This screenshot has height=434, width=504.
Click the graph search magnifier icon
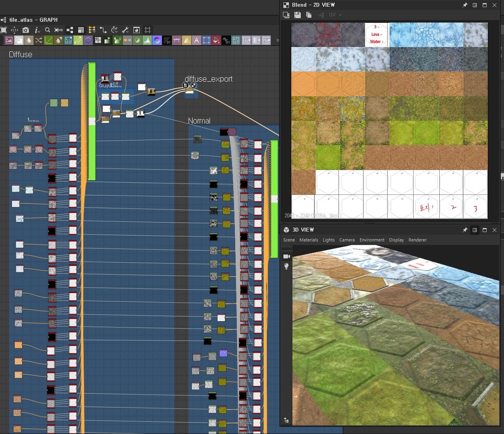[x=47, y=30]
